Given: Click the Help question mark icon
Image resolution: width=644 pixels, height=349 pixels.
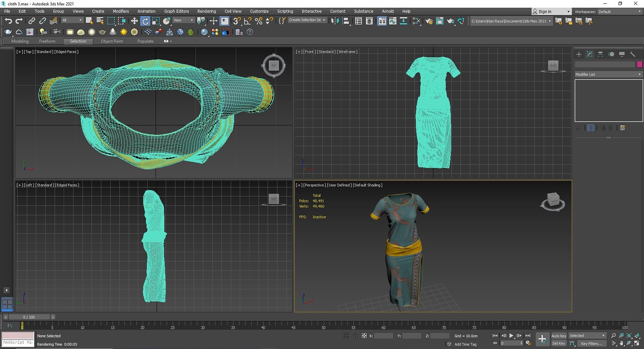Looking at the screenshot, I should (x=250, y=32).
